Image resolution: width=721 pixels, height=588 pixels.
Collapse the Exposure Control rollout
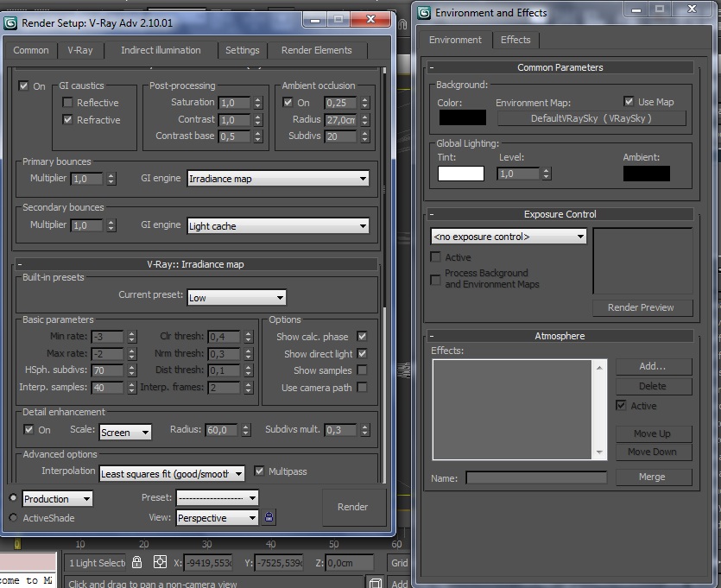560,214
